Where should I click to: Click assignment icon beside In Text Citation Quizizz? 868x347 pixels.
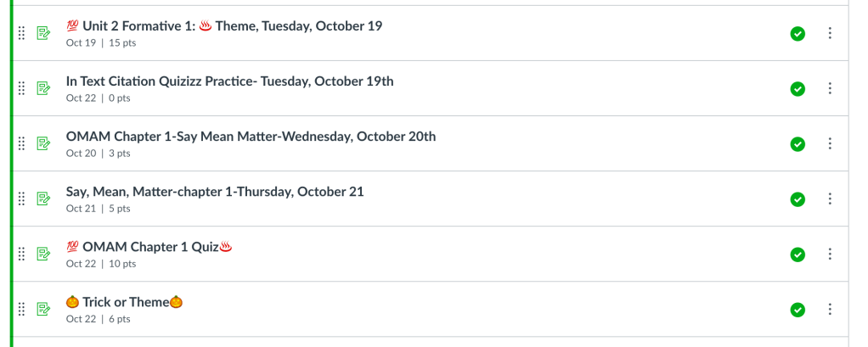point(43,88)
